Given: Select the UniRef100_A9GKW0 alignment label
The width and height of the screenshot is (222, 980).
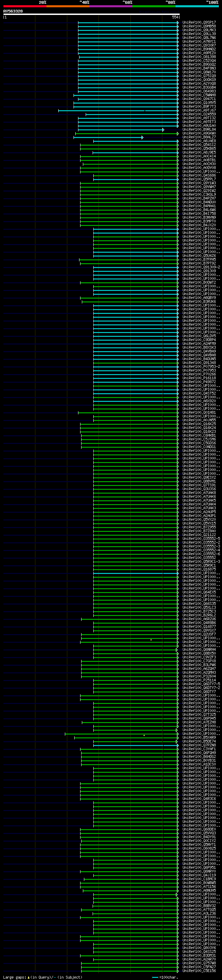Looking at the screenshot, I should [199, 133].
